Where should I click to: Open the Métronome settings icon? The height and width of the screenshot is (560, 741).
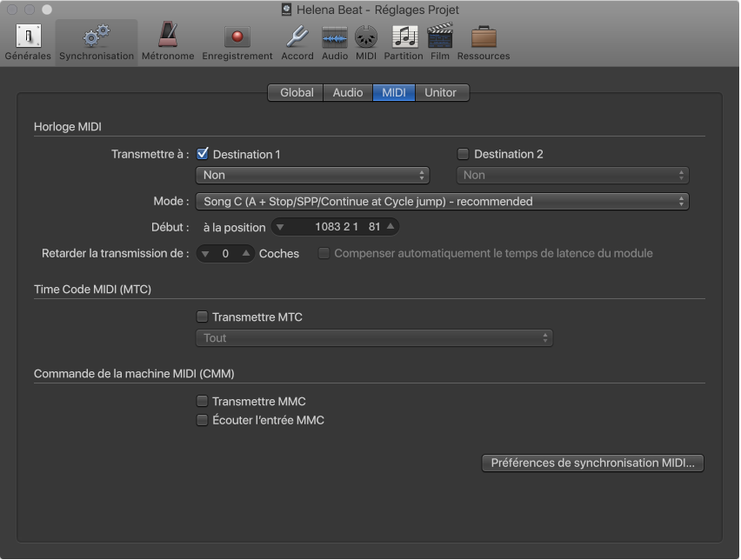click(167, 42)
